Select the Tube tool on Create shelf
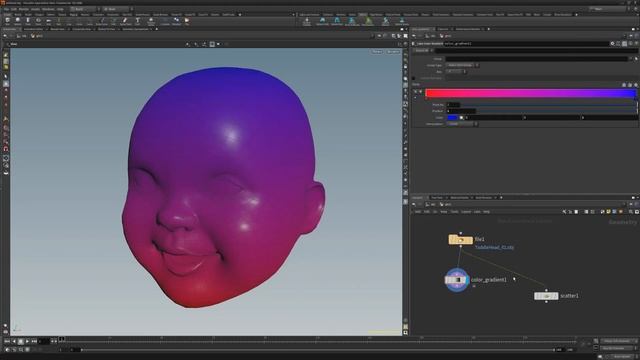The width and height of the screenshot is (640, 360). click(28, 21)
